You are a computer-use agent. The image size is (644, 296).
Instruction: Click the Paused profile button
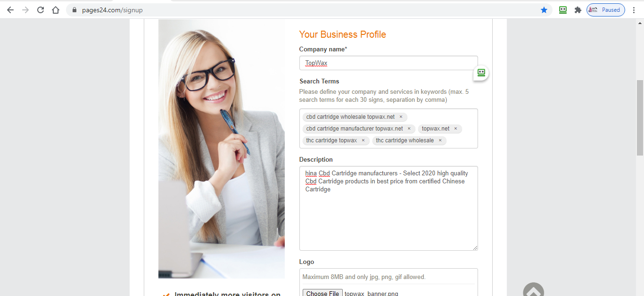[x=606, y=10]
